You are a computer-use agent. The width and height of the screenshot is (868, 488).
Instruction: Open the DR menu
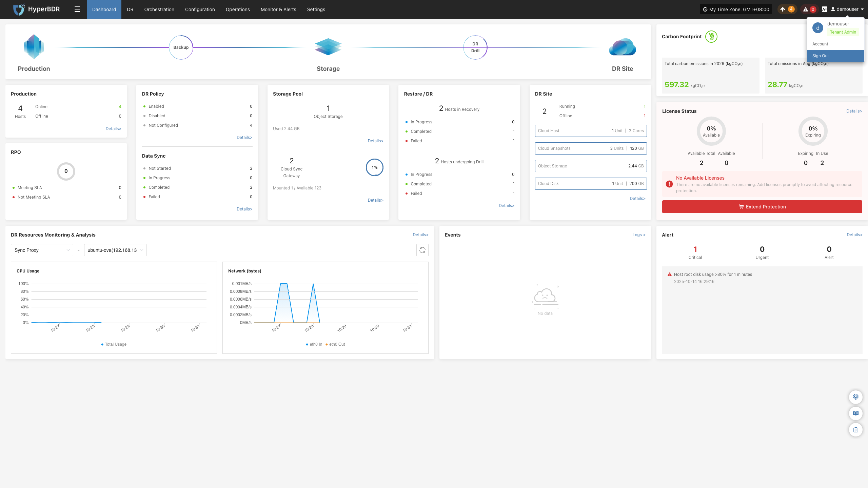(130, 9)
